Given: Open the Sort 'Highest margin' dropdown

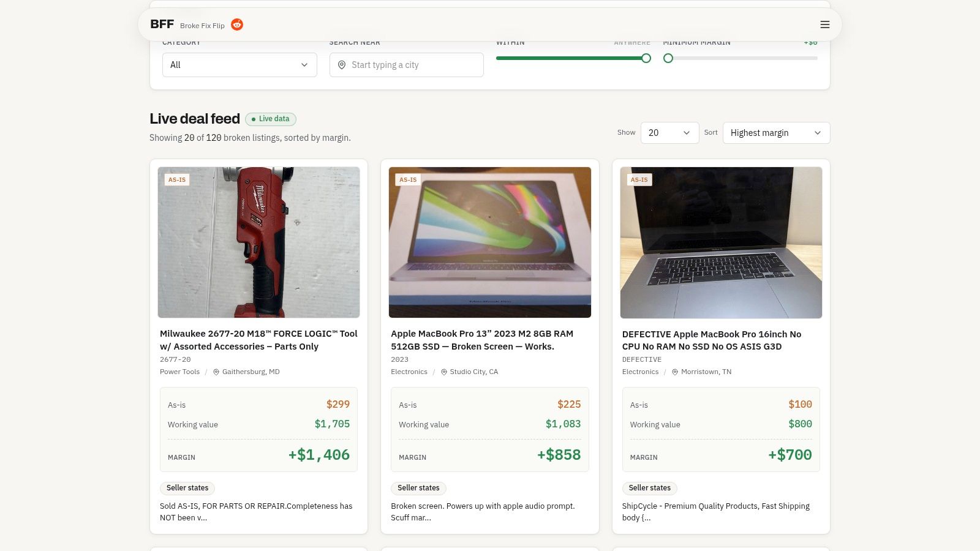Looking at the screenshot, I should 777,133.
